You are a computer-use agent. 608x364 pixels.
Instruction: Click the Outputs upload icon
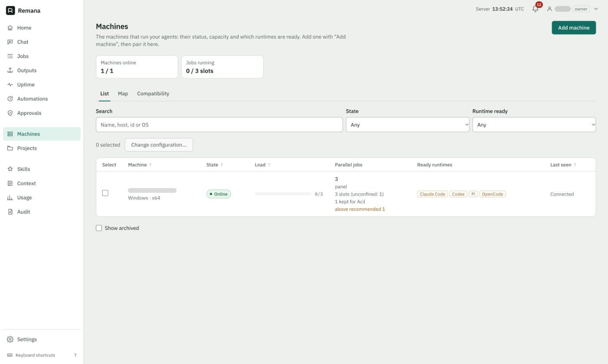(10, 70)
